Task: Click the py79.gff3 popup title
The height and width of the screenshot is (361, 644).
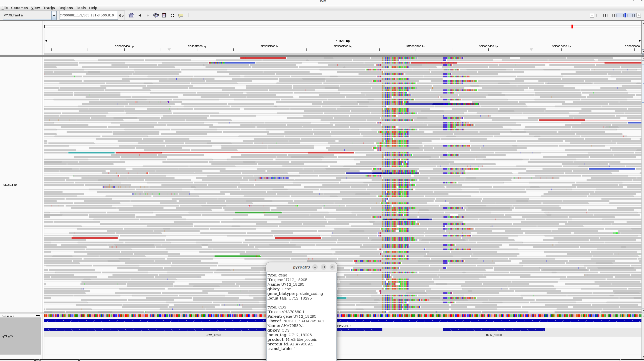Action: [301, 267]
